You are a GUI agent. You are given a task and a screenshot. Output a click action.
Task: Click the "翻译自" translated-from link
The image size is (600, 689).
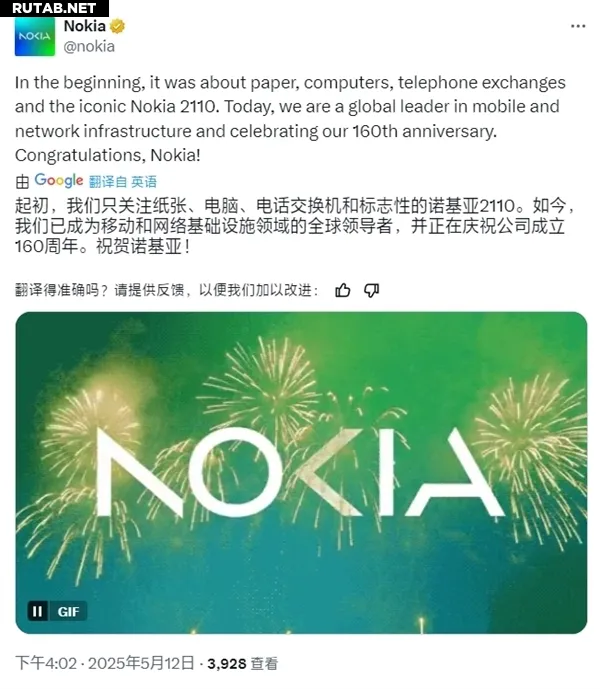pyautogui.click(x=108, y=182)
